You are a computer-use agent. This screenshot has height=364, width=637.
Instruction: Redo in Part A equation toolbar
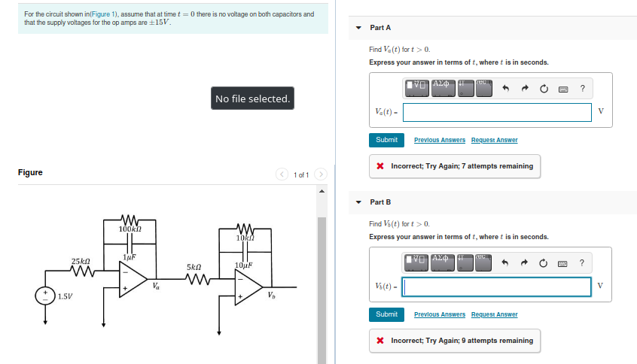pos(525,88)
